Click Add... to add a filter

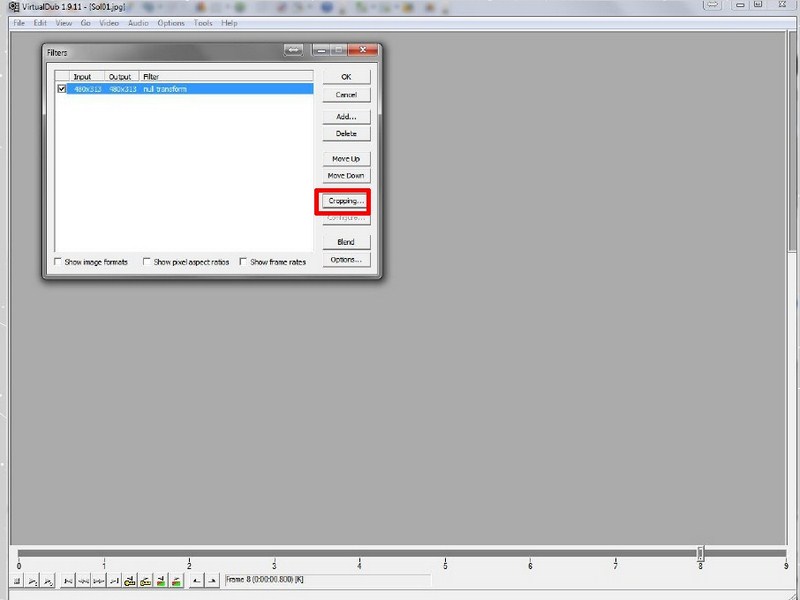tap(346, 116)
